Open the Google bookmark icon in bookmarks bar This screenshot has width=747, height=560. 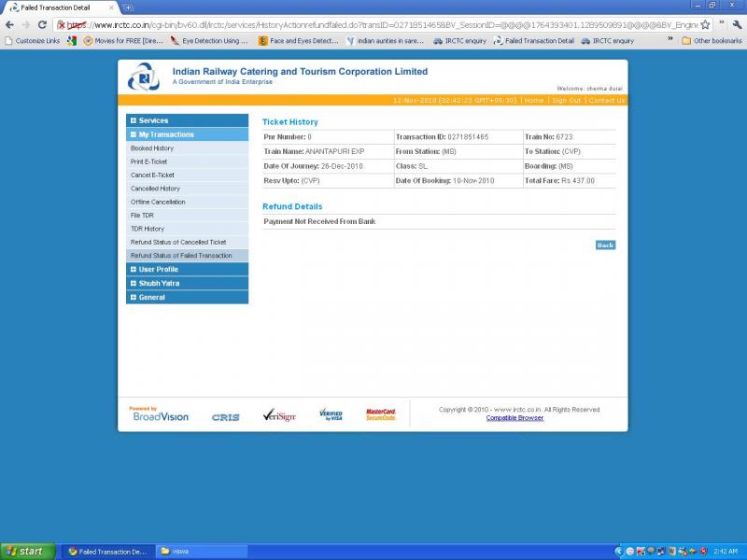(72, 41)
